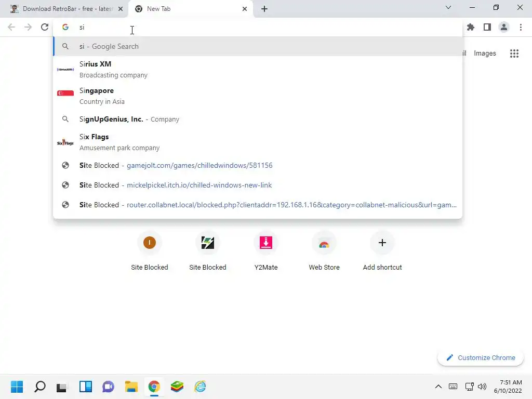This screenshot has width=532, height=399.
Task: Open the second Site Blocked shortcut with lightning icon
Action: 208,251
